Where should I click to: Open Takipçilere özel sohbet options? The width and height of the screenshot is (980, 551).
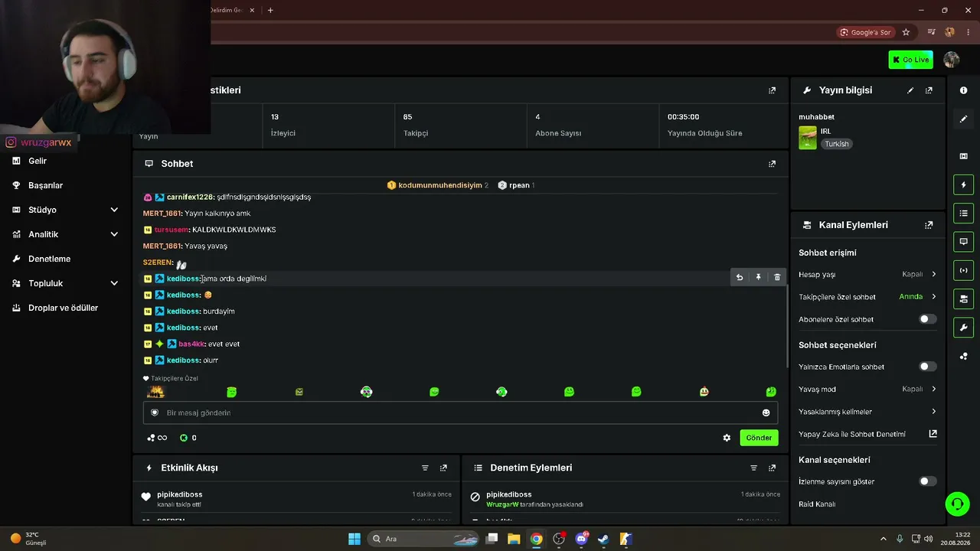867,297
